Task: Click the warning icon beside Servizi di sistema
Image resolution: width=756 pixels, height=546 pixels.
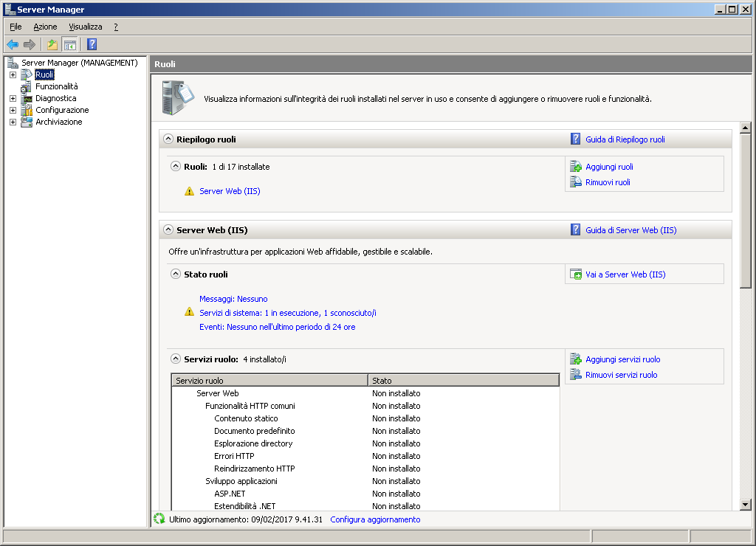Action: click(190, 312)
